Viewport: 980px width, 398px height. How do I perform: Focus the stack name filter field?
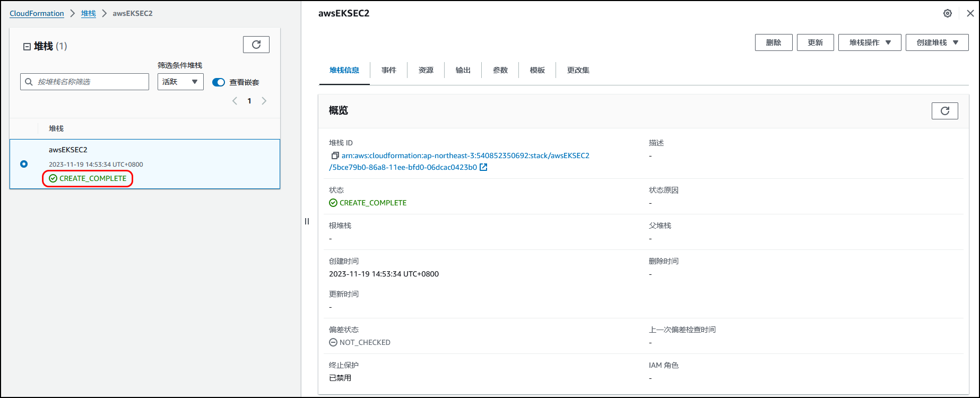[85, 82]
